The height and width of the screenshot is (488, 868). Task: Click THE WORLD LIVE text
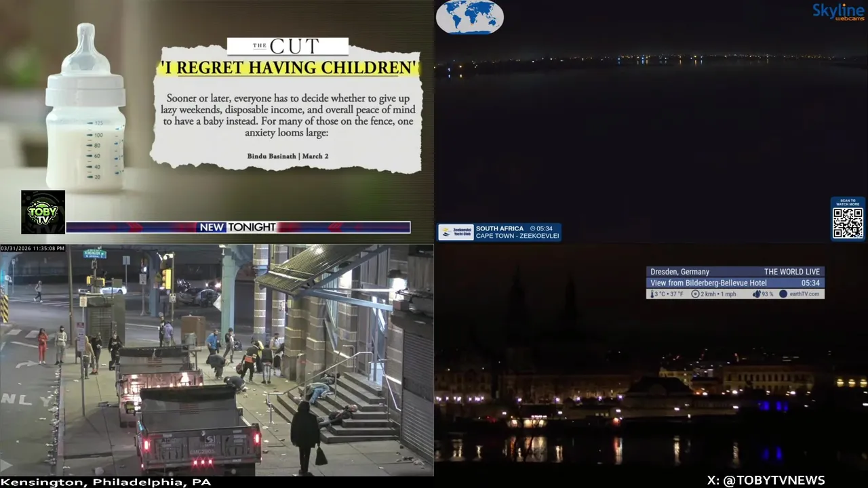tap(792, 272)
